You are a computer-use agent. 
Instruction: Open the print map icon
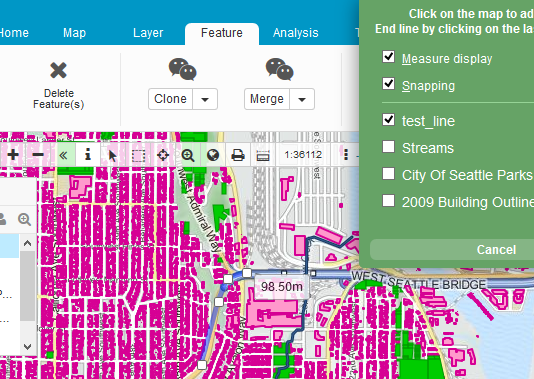(x=238, y=155)
